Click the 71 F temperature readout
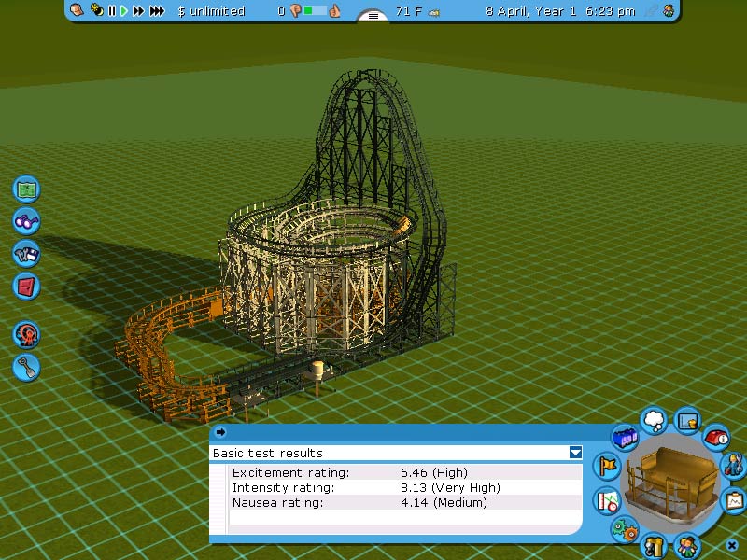747x560 pixels. 409,11
